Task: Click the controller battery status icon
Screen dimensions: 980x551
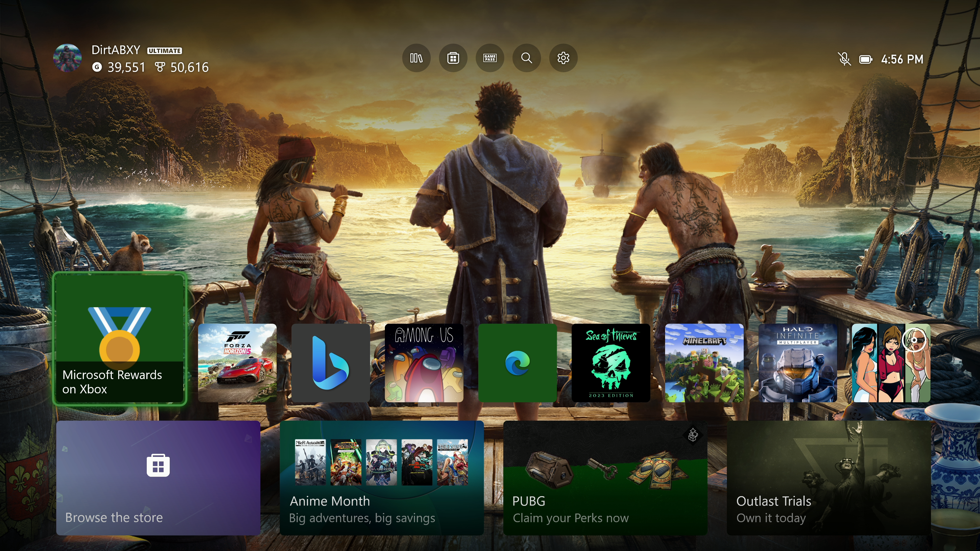Action: (x=865, y=59)
